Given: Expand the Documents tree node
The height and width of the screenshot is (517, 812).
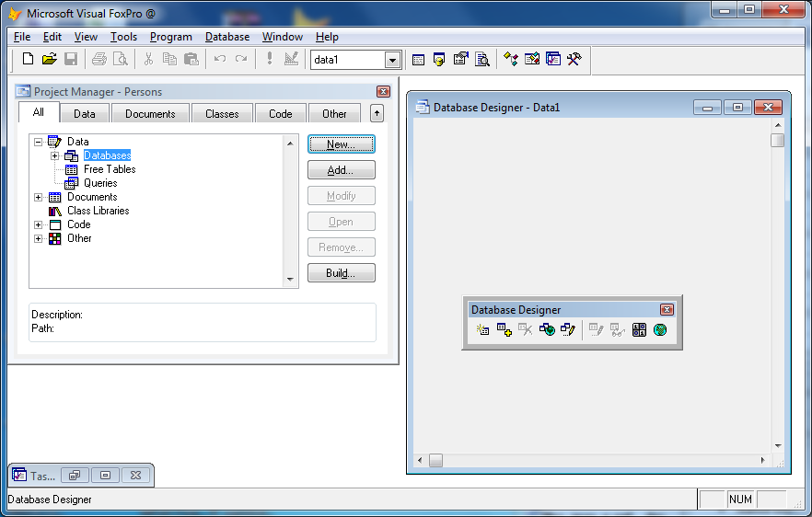Looking at the screenshot, I should pyautogui.click(x=38, y=197).
